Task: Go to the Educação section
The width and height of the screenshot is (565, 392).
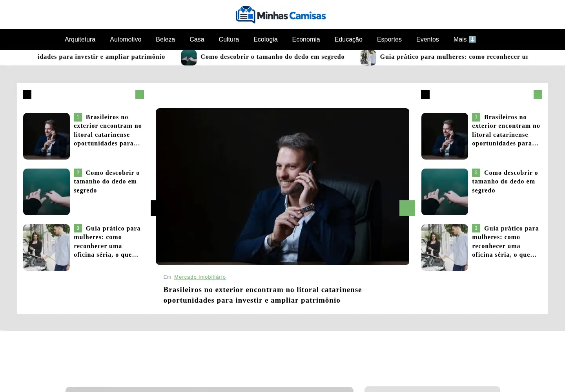Action: (x=348, y=39)
